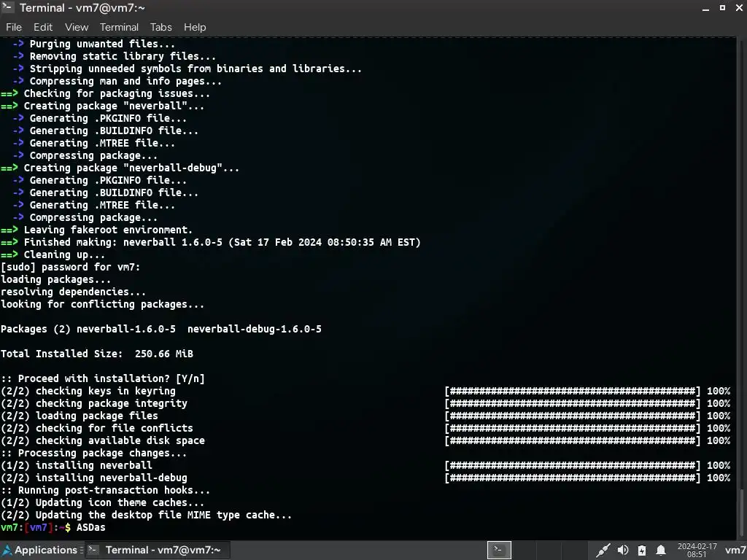This screenshot has height=560, width=747.
Task: Click the terminal icon in the title bar
Action: coord(7,7)
